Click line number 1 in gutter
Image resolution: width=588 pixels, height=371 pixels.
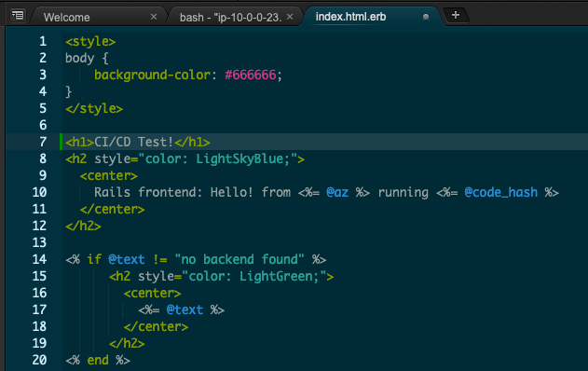[43, 41]
